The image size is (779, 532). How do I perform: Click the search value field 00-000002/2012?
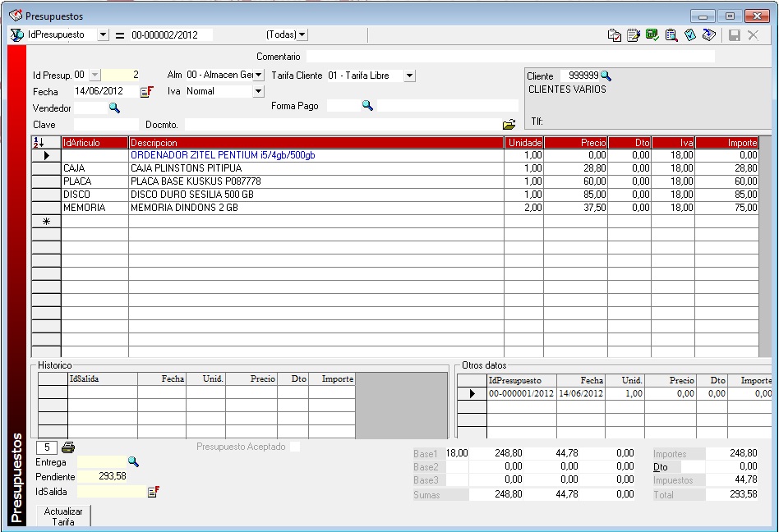(x=171, y=35)
